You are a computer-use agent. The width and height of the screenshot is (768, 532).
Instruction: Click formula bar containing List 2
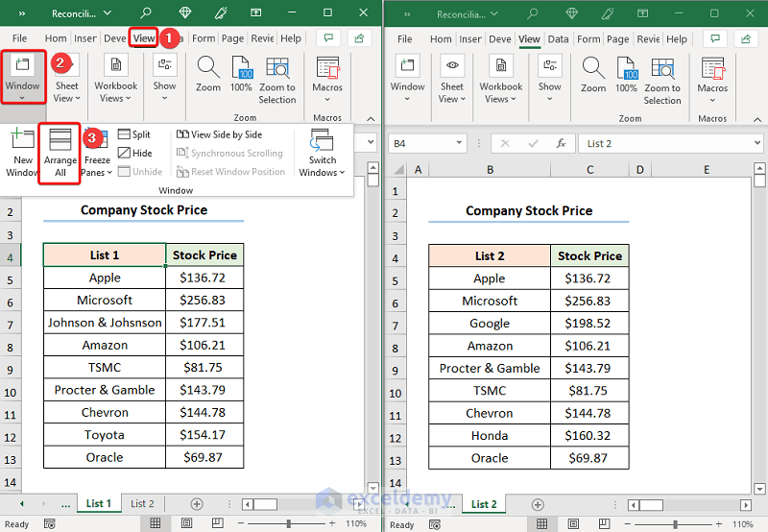coord(665,143)
